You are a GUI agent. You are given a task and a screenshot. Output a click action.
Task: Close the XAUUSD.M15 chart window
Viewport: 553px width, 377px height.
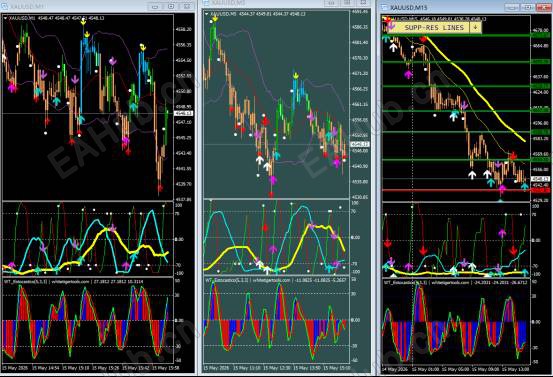pyautogui.click(x=543, y=7)
